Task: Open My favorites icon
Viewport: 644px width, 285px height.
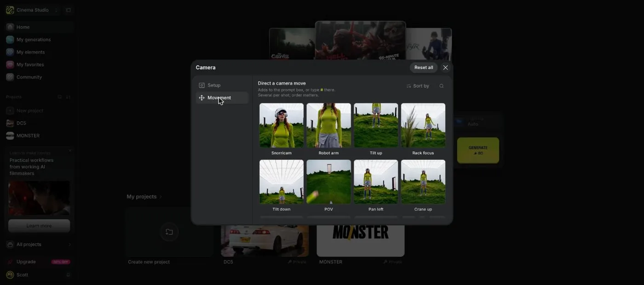Action: (x=10, y=64)
